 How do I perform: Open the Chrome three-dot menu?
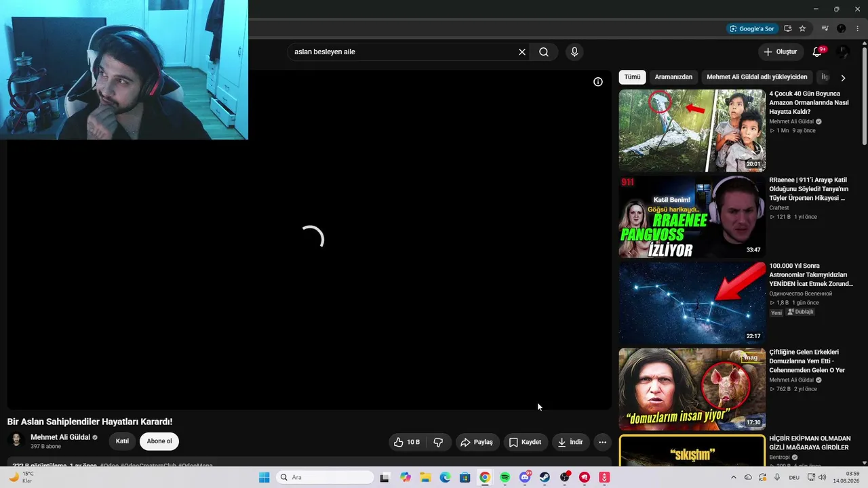858,28
